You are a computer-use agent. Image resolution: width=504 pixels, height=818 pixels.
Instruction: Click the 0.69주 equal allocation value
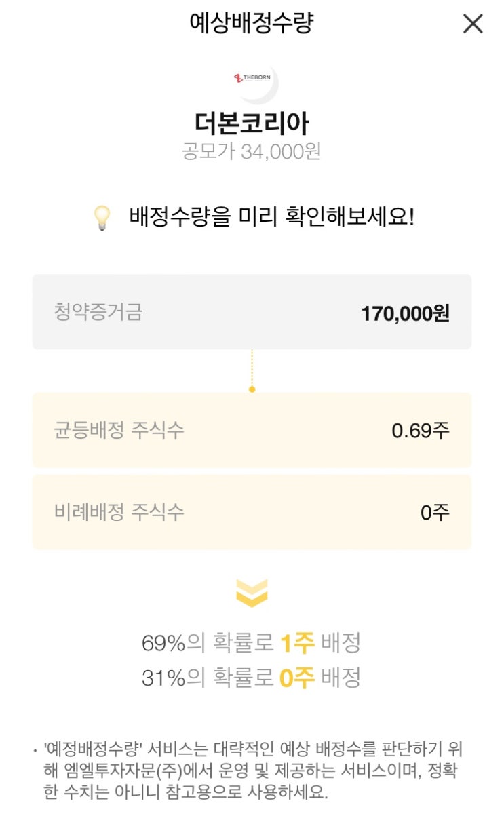421,431
